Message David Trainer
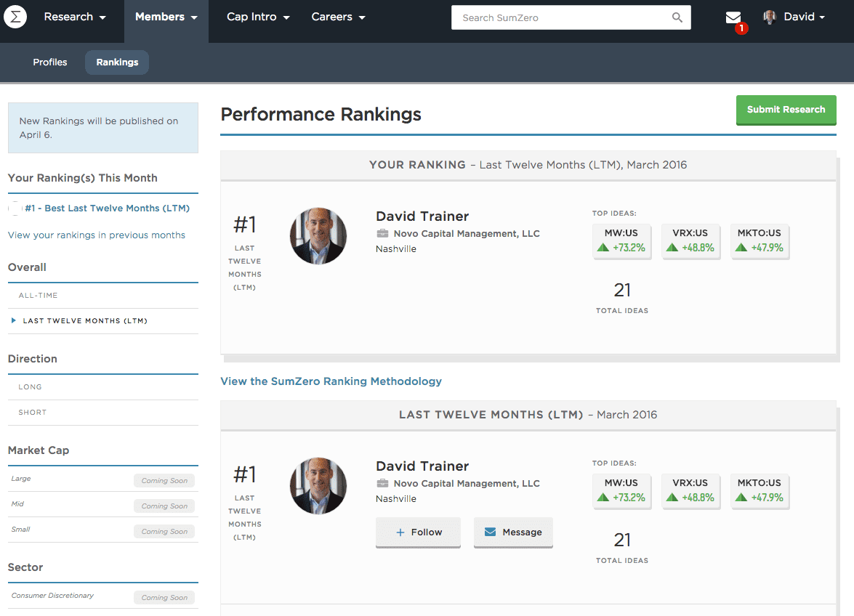 tap(513, 532)
